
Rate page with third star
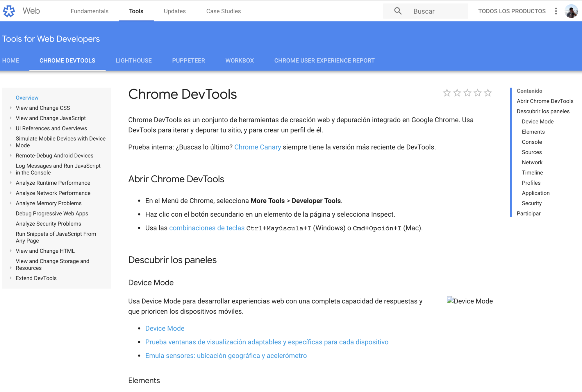(x=467, y=93)
